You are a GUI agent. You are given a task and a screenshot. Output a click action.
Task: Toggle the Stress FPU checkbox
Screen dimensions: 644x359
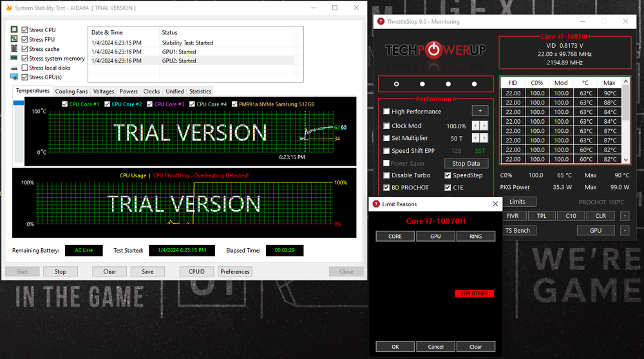click(x=24, y=39)
